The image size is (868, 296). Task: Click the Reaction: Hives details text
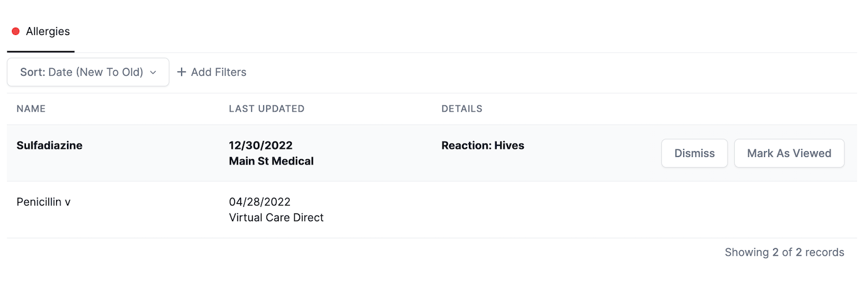click(483, 145)
